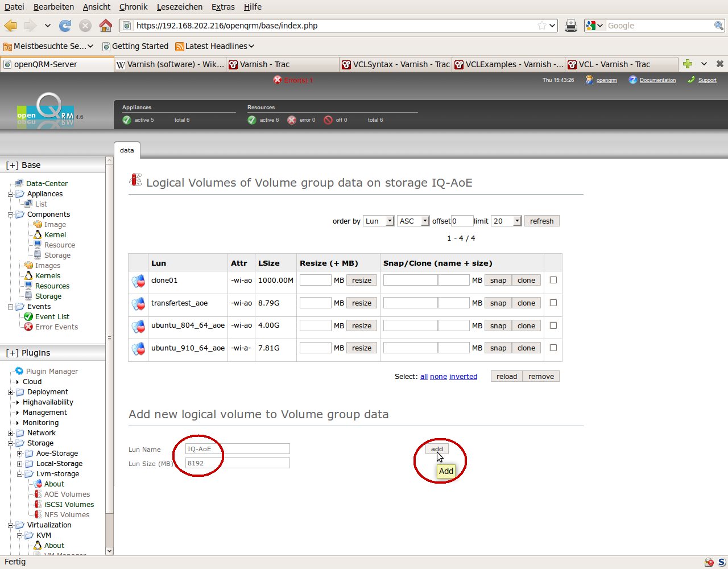Switch to the VCLSyntax - Varnish tab
The height and width of the screenshot is (569, 728).
tap(396, 64)
